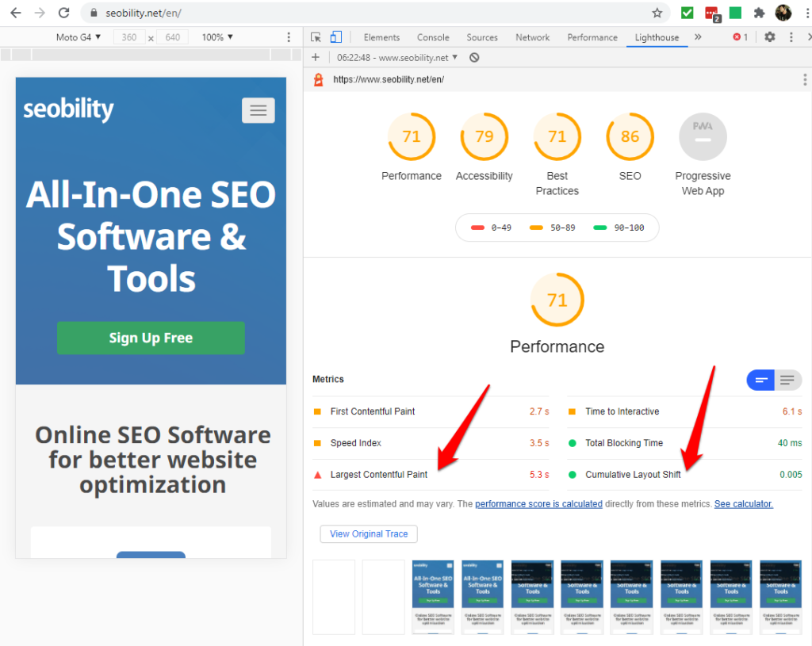This screenshot has width=812, height=646.
Task: Switch to the Console tab
Action: coord(433,37)
